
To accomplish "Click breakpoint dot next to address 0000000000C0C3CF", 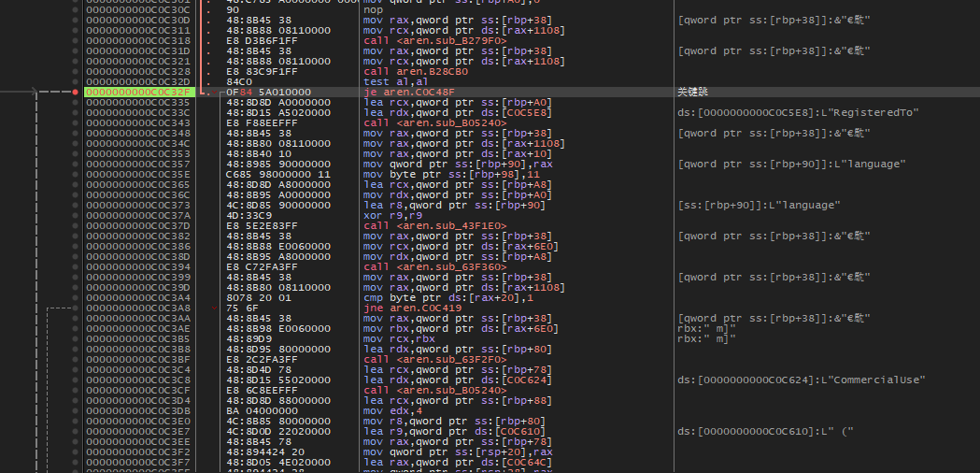I will tap(75, 391).
